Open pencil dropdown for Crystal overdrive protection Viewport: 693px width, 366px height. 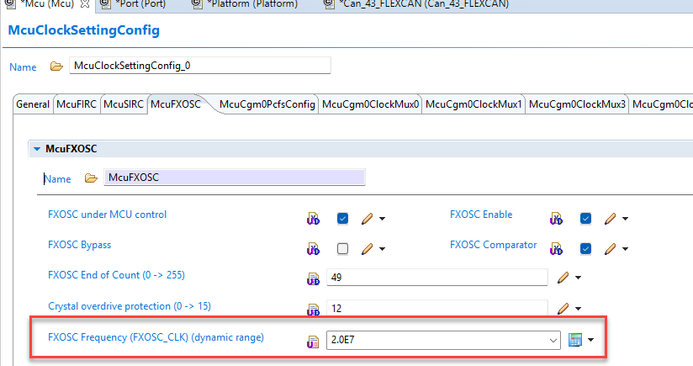(578, 309)
